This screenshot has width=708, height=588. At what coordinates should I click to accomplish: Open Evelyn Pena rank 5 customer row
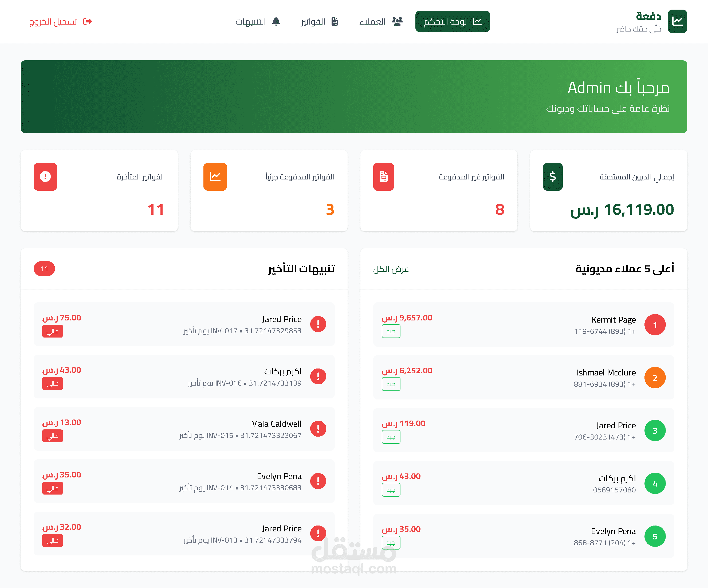[x=523, y=536]
